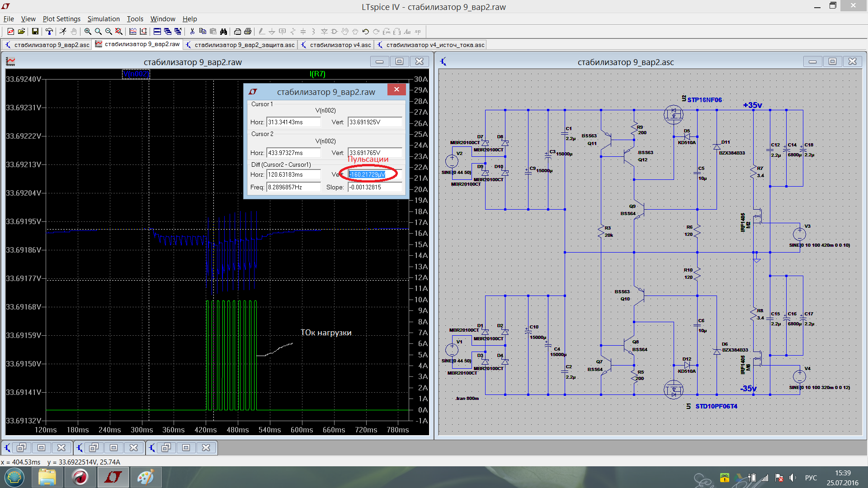Click the I(R7) trace label
Viewport: 868px width, 488px height.
pos(317,74)
